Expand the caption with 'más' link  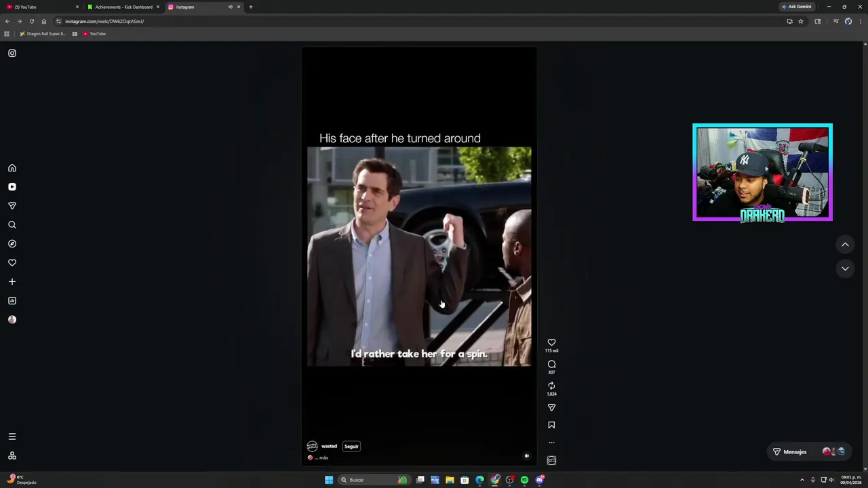point(323,457)
